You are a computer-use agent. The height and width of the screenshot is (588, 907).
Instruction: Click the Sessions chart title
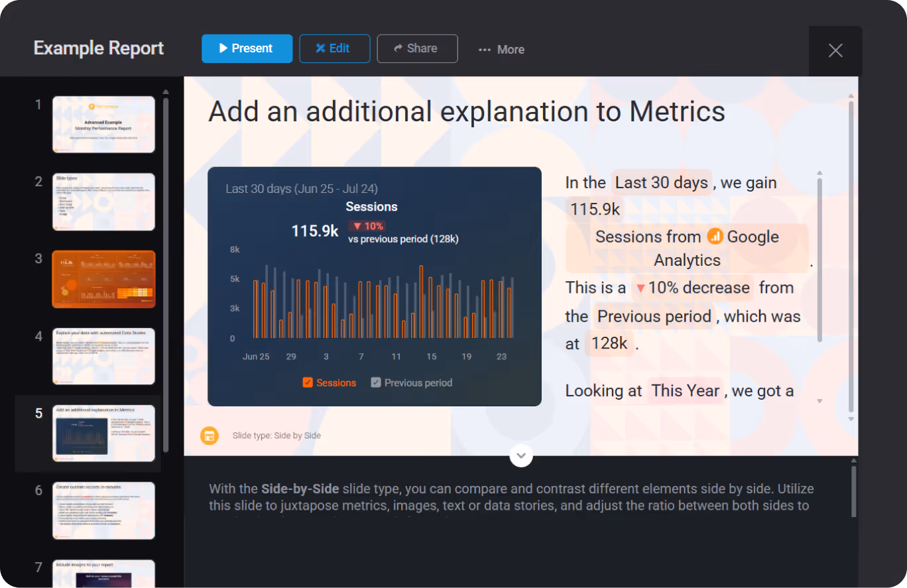371,207
